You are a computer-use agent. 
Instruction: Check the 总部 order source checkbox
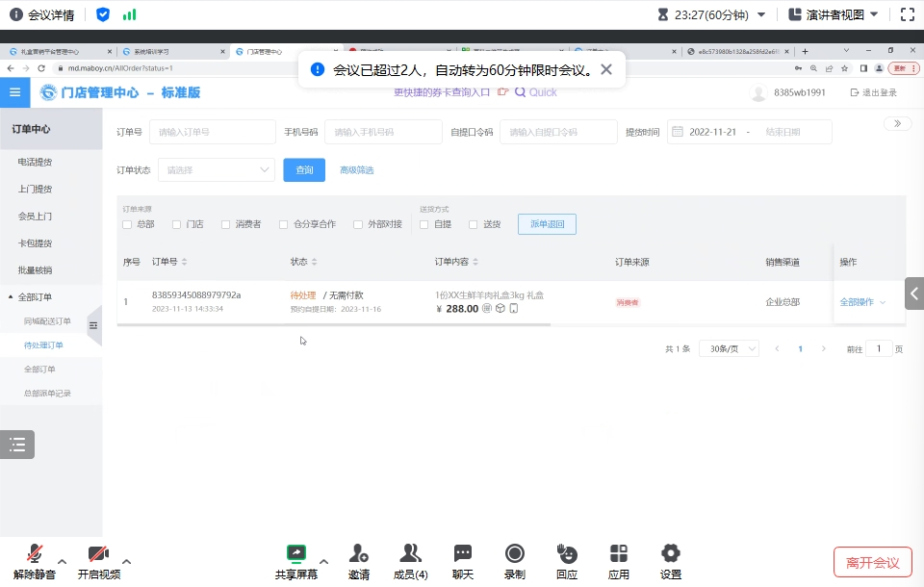click(x=127, y=224)
